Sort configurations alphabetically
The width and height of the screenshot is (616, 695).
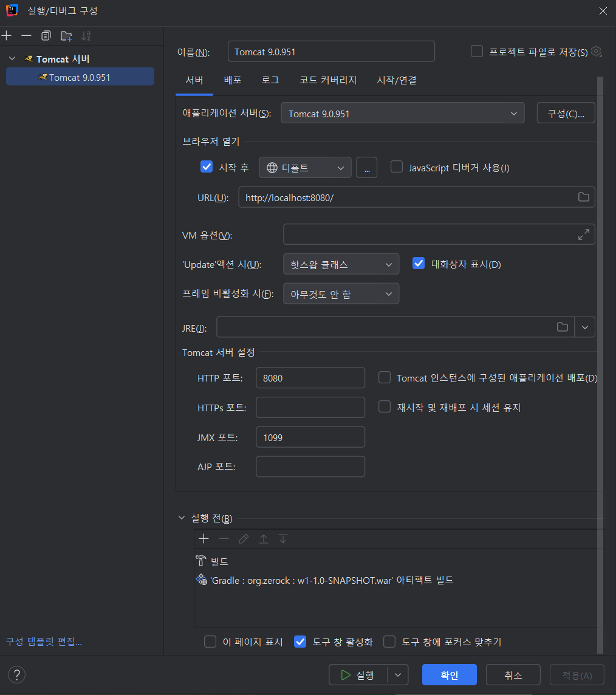pos(86,36)
